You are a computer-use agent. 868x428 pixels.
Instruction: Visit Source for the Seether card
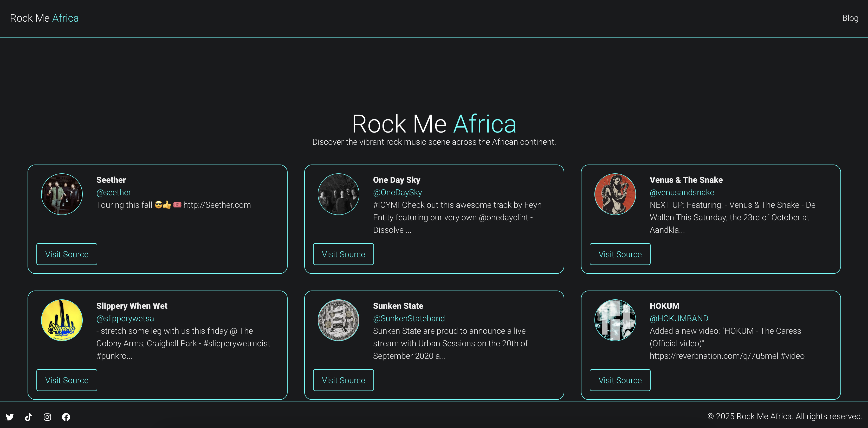click(x=67, y=254)
